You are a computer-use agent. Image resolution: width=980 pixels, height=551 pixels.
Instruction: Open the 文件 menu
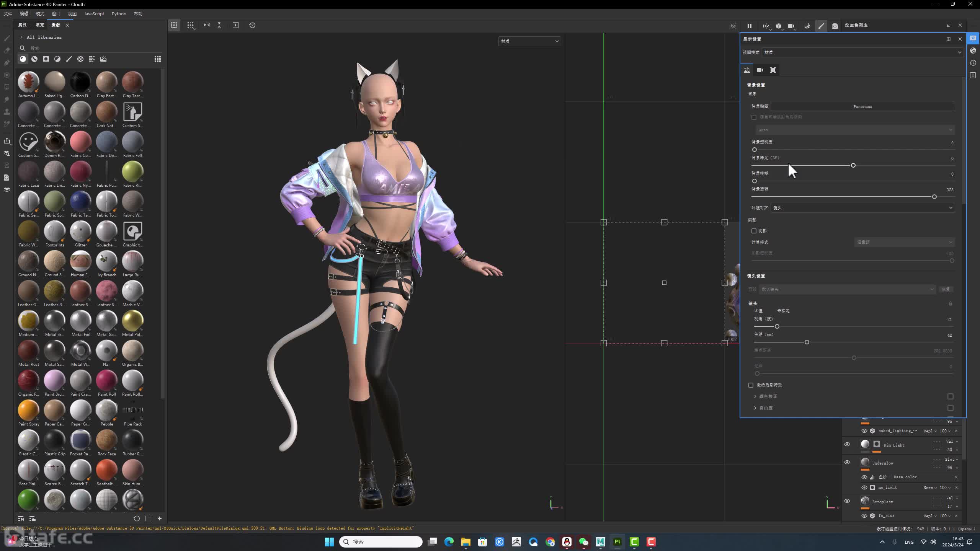click(x=8, y=14)
